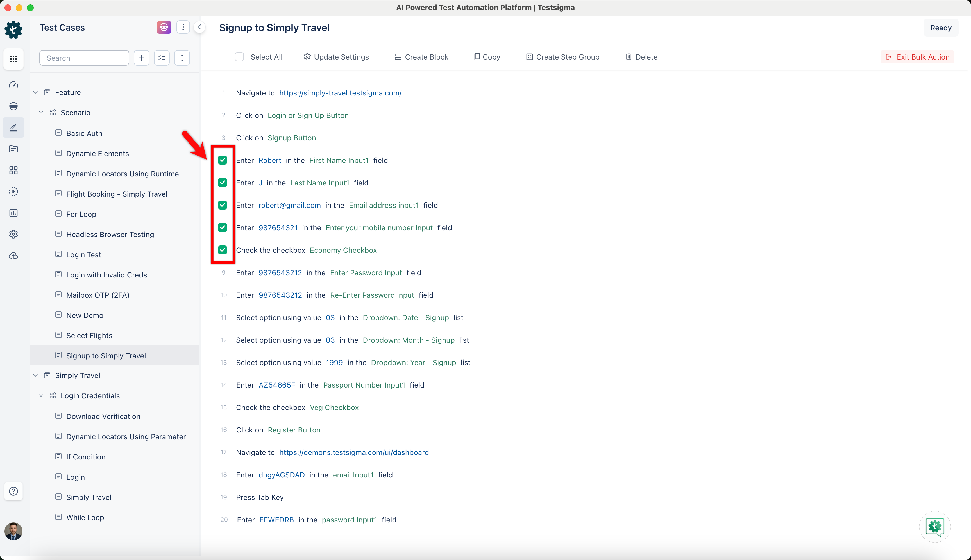Open the Mailbox OTP (2FA) test case
This screenshot has width=971, height=560.
click(98, 295)
